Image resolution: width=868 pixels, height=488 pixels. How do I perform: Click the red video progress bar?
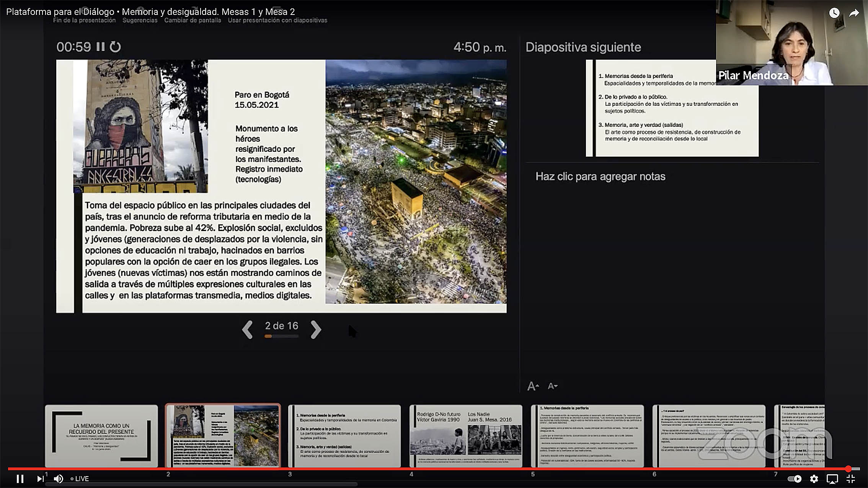[421, 468]
